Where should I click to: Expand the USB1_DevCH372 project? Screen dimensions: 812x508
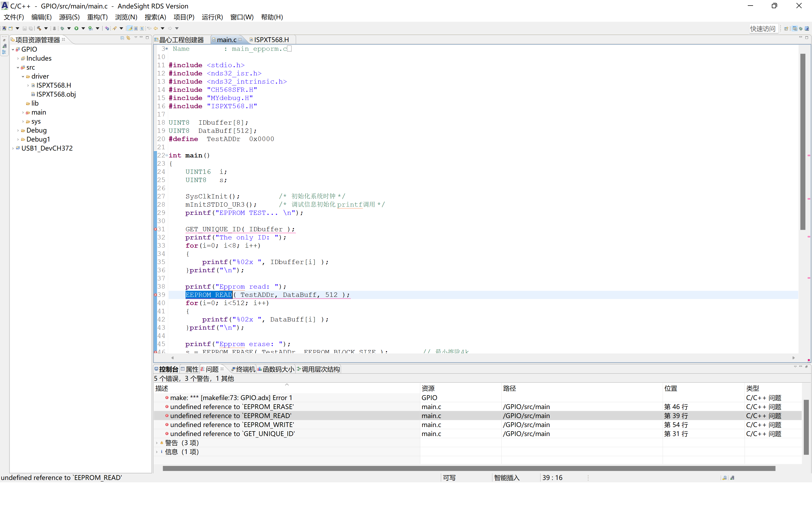[x=13, y=148]
